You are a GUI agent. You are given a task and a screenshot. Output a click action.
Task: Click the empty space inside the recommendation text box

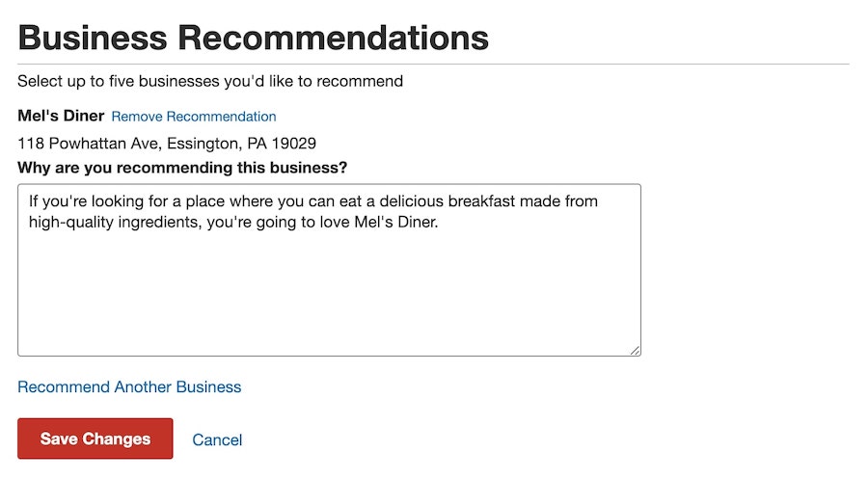click(328, 299)
